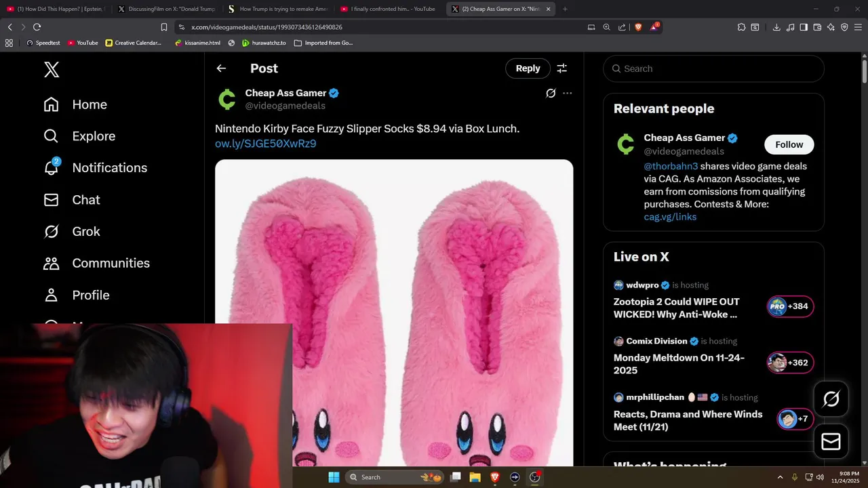Click the Cheap Ass Gamer avatar on post
This screenshot has height=488, width=868.
tap(227, 99)
